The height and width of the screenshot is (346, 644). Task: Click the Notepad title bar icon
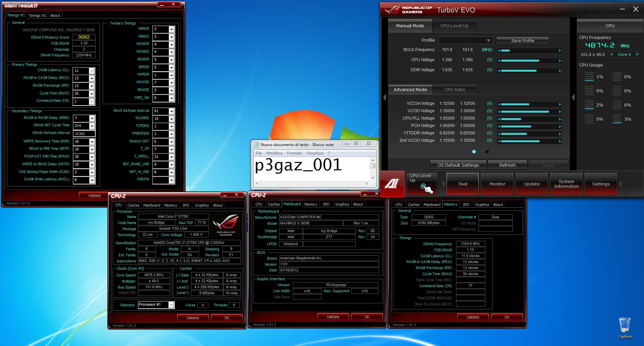(257, 144)
